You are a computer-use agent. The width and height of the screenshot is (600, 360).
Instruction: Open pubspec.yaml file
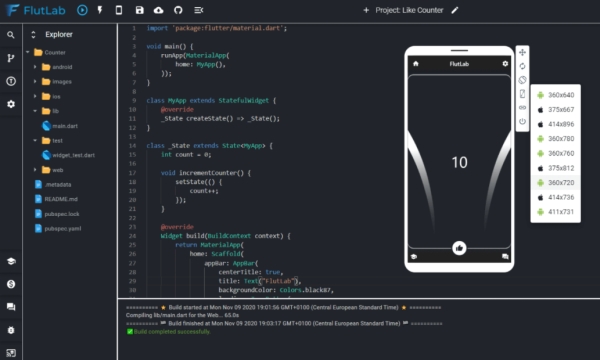click(x=58, y=228)
